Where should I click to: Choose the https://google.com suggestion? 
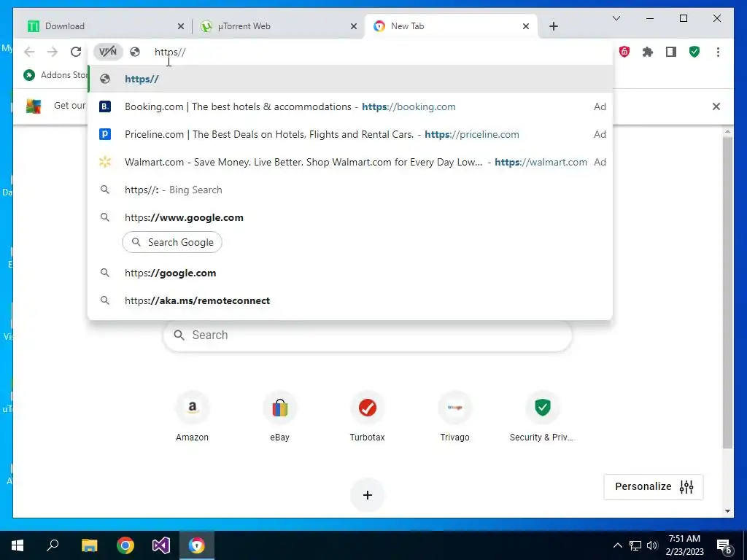click(350, 273)
